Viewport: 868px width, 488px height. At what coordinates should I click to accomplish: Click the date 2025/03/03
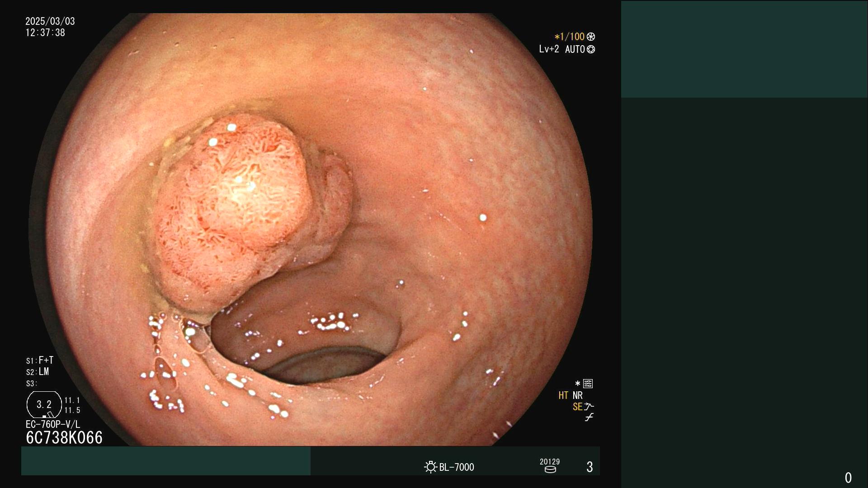coord(50,21)
